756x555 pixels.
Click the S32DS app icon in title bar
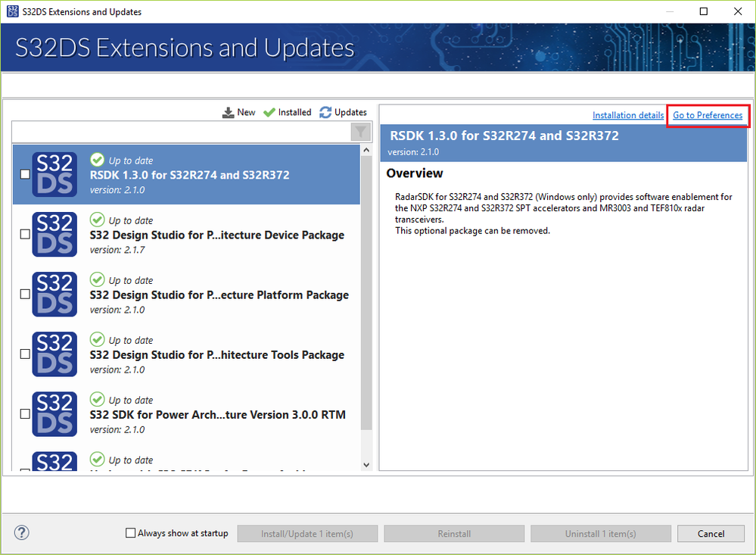[x=13, y=11]
